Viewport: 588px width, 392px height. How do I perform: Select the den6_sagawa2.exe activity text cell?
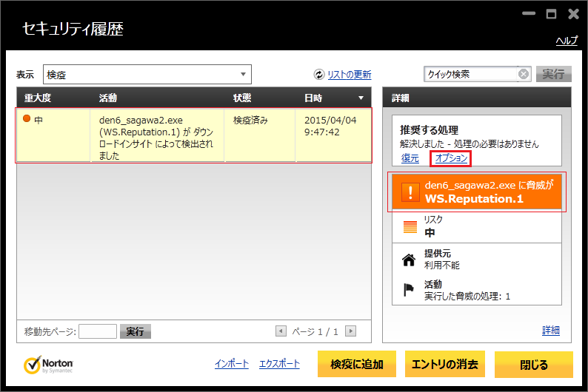(157, 135)
